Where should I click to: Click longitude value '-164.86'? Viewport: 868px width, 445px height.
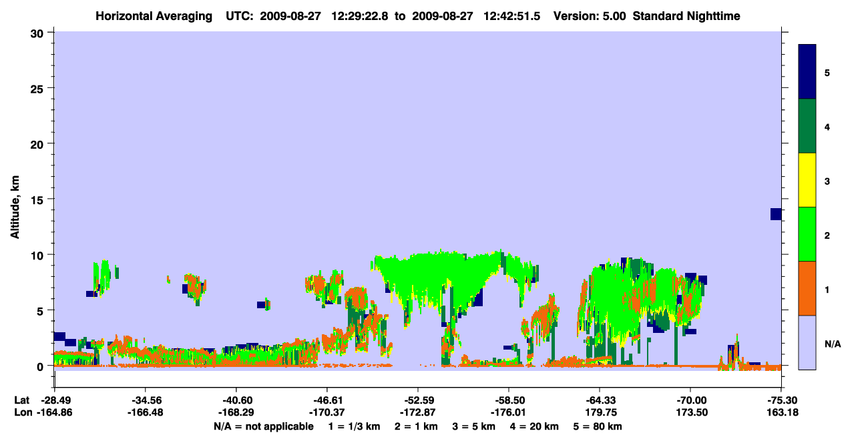tap(54, 412)
